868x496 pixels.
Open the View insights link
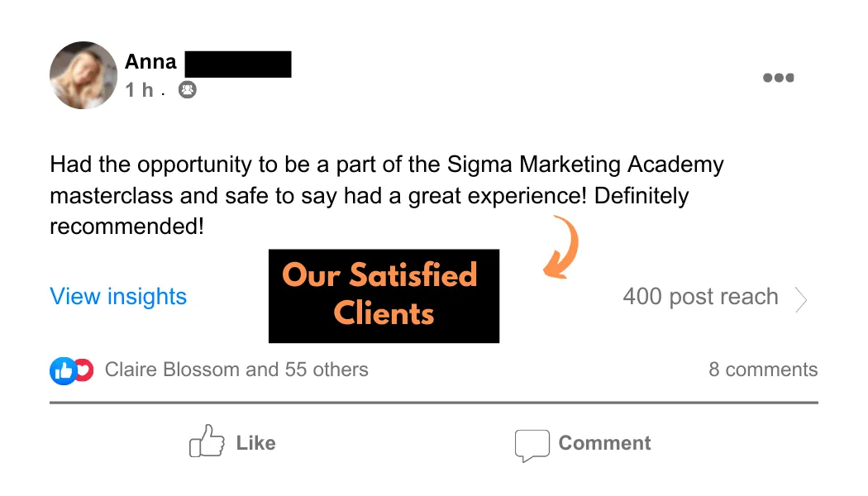118,296
